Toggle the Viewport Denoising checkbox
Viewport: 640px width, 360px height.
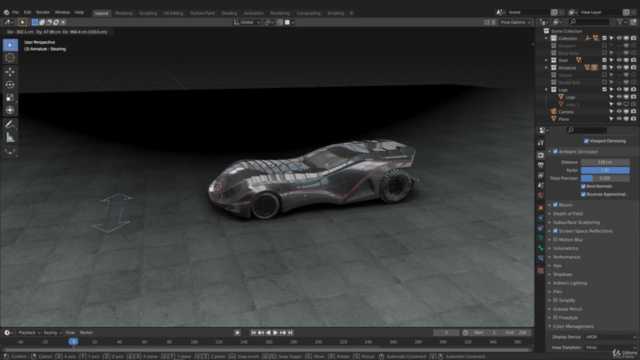point(586,141)
